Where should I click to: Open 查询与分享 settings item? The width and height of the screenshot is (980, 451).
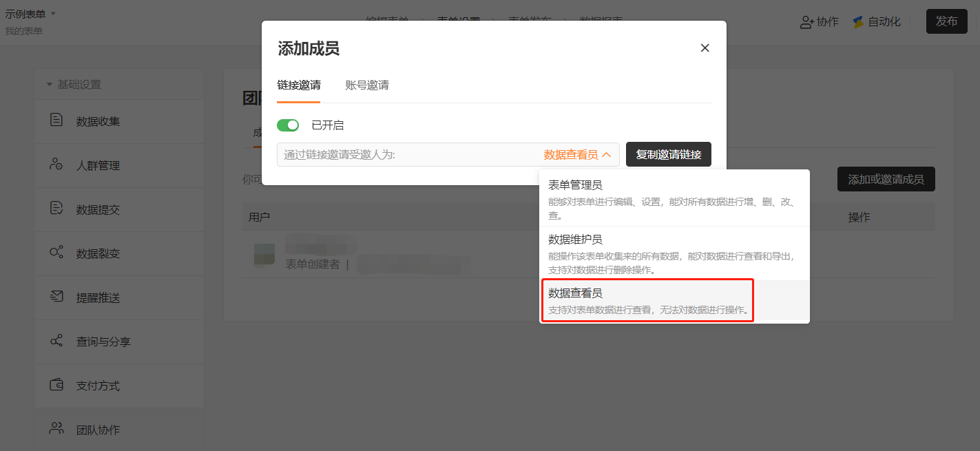(119, 342)
